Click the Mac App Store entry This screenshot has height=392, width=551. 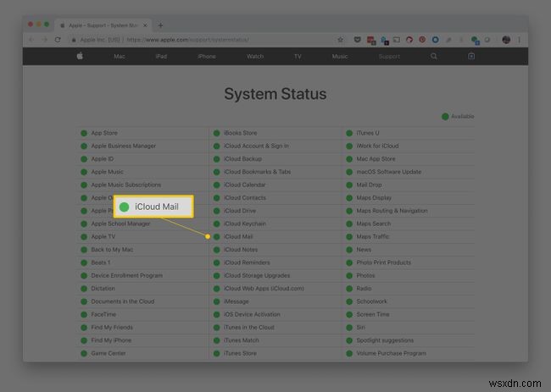click(376, 159)
